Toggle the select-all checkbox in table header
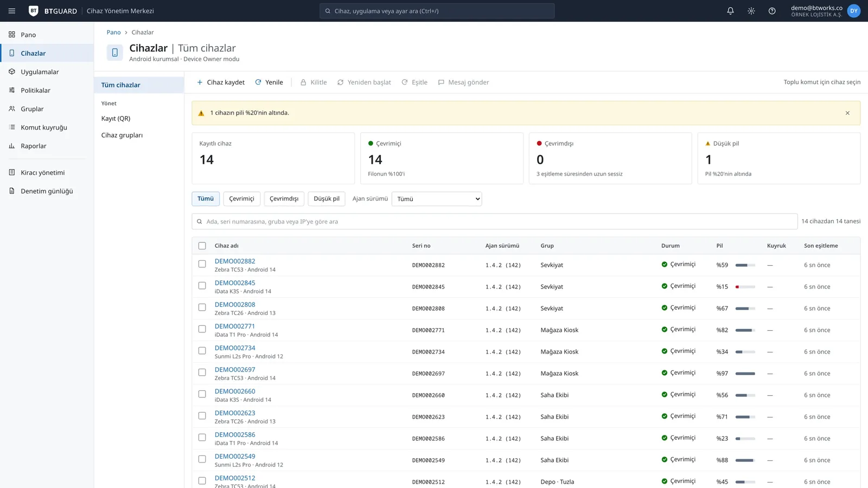 pyautogui.click(x=202, y=246)
